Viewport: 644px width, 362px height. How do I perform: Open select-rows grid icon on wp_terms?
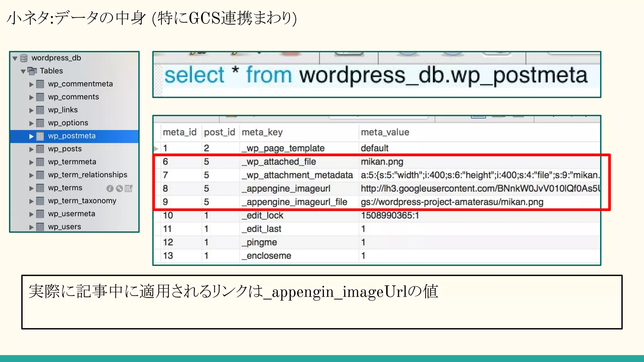129,188
